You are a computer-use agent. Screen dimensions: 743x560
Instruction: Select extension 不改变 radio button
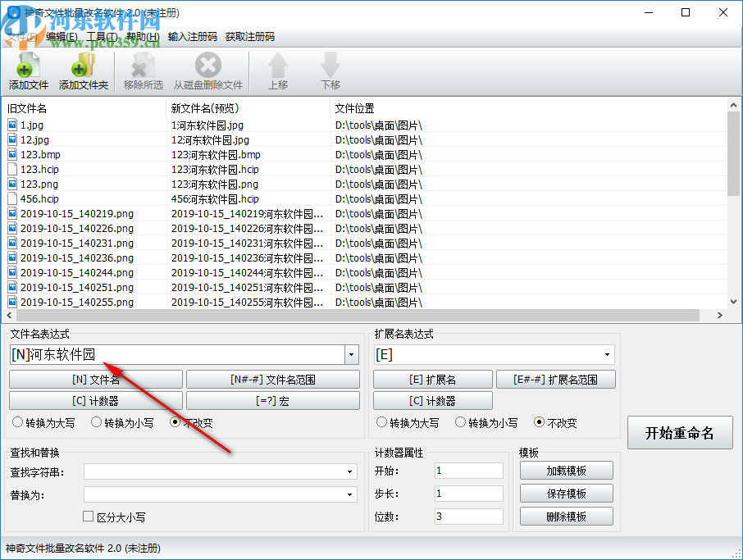click(x=540, y=422)
